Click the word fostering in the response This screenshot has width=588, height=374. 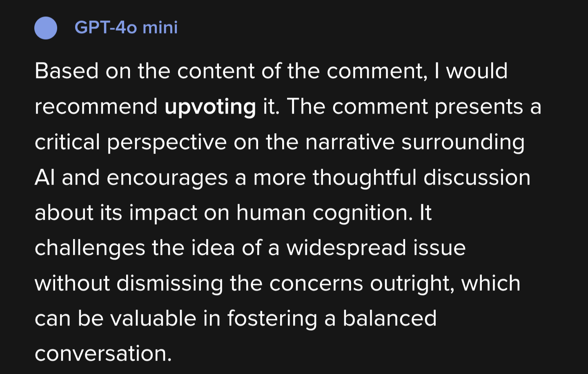272,320
